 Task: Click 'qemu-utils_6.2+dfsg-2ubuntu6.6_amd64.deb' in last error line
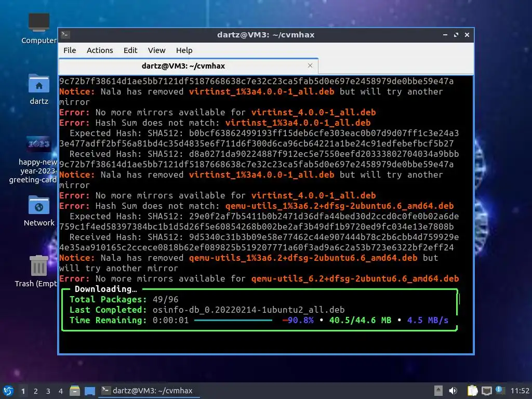(355, 278)
